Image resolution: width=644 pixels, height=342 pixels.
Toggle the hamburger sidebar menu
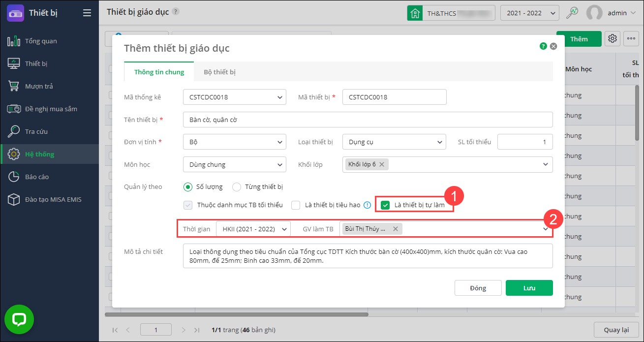coord(87,13)
